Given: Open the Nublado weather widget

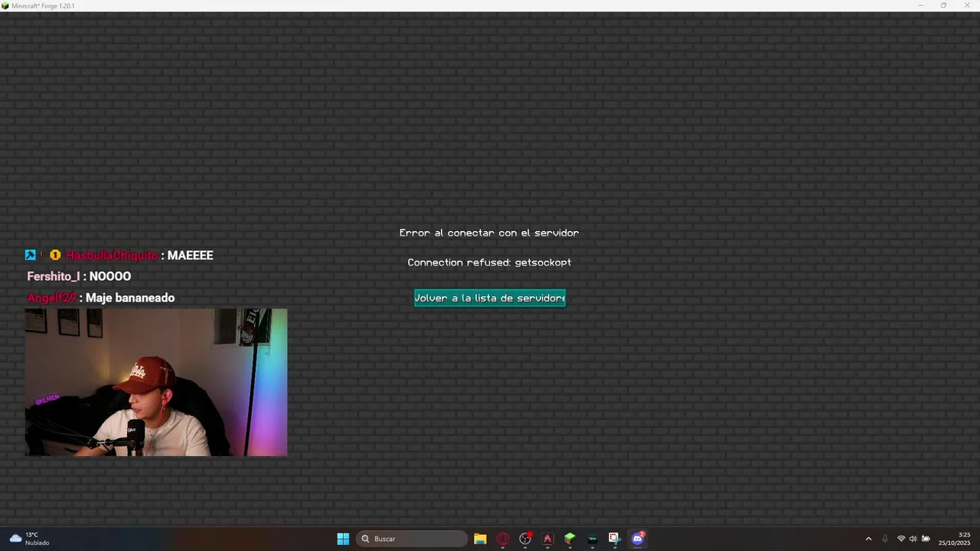Looking at the screenshot, I should 29,539.
